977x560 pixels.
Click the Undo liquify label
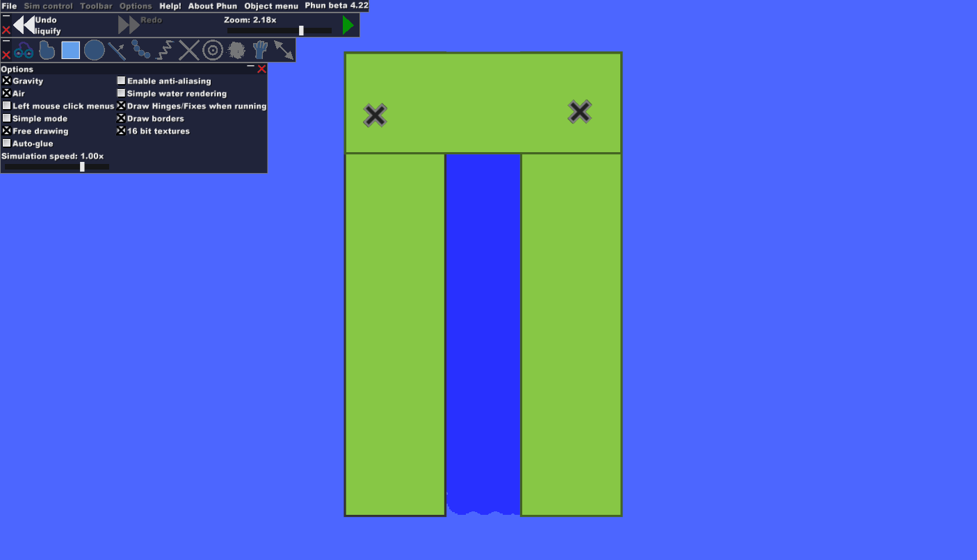48,26
